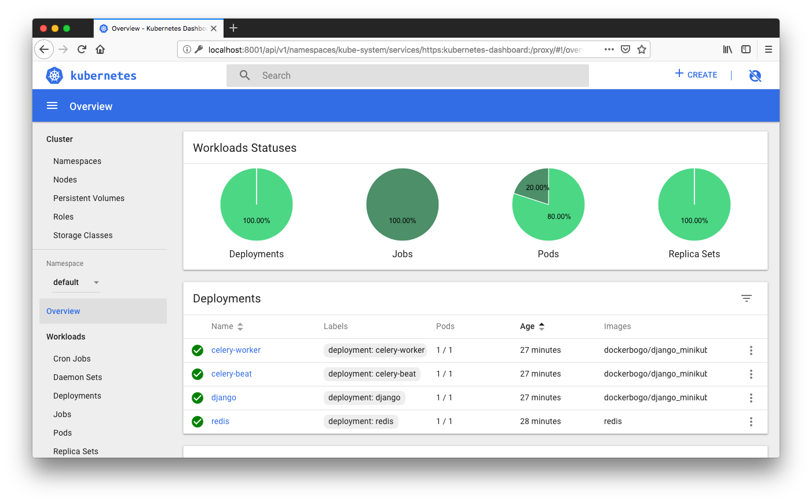
Task: Focus the Search input field
Action: coord(408,75)
